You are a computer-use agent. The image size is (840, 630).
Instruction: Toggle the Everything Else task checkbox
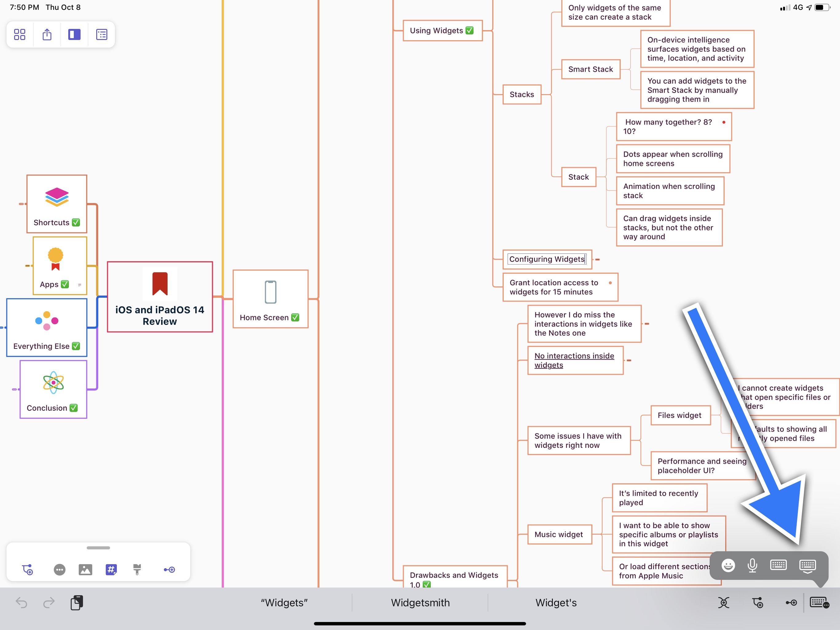click(x=76, y=346)
